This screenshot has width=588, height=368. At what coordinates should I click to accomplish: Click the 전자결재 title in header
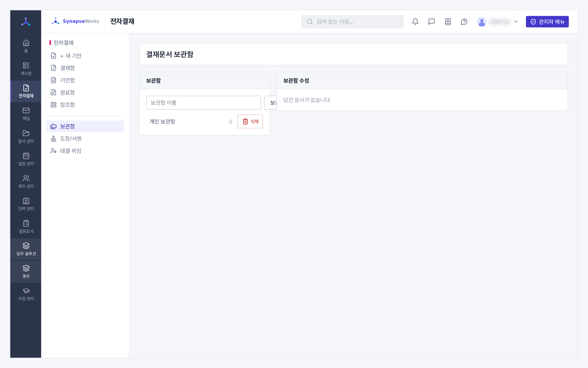click(x=122, y=21)
